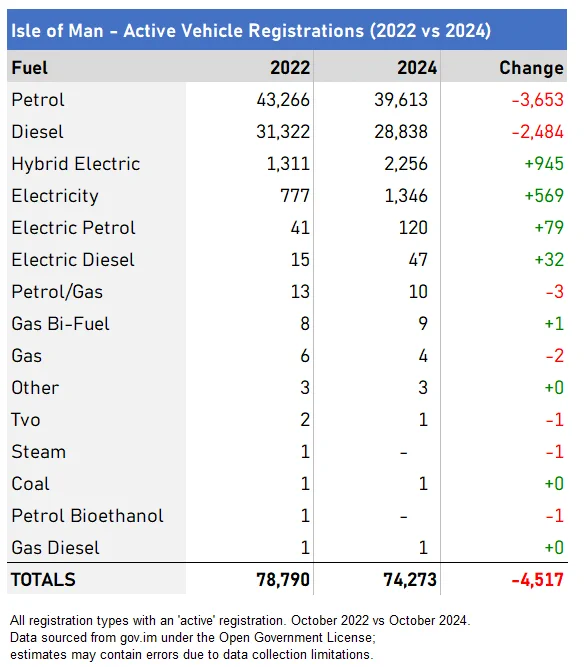Click the 'Petrol/Gas' row label
The image size is (588, 667).
(x=57, y=292)
